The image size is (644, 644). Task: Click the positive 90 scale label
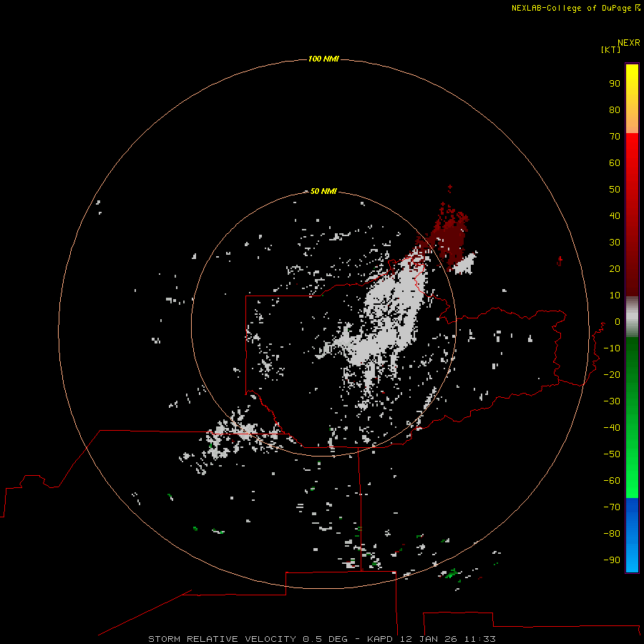pyautogui.click(x=615, y=84)
